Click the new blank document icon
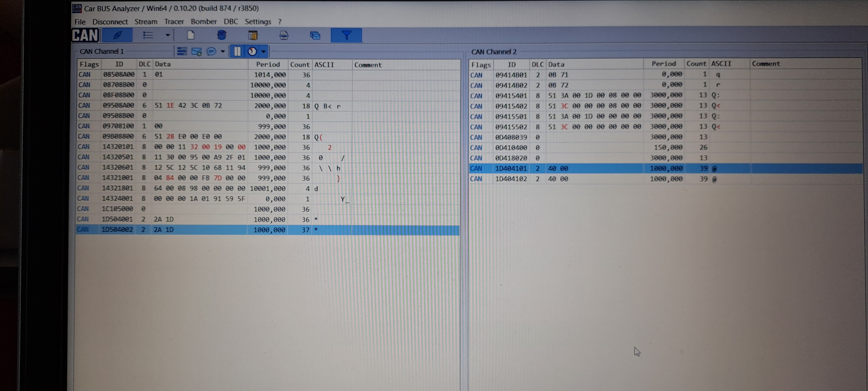 click(191, 35)
